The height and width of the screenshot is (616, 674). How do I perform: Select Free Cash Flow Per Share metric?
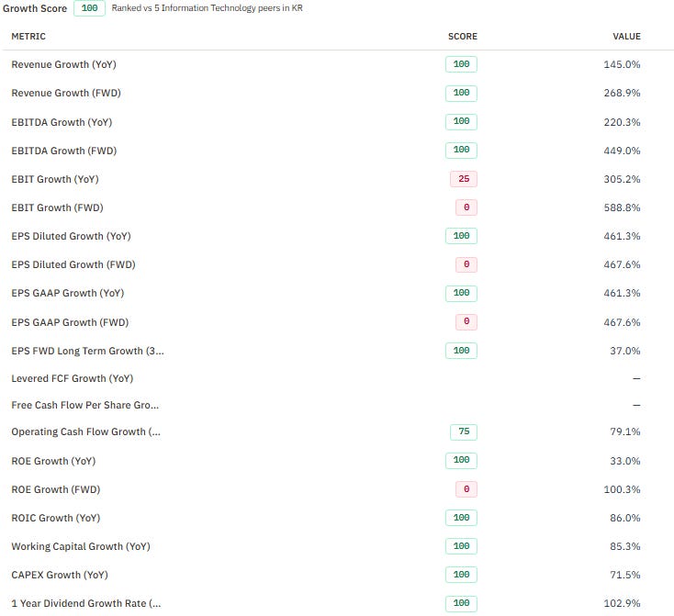84,405
